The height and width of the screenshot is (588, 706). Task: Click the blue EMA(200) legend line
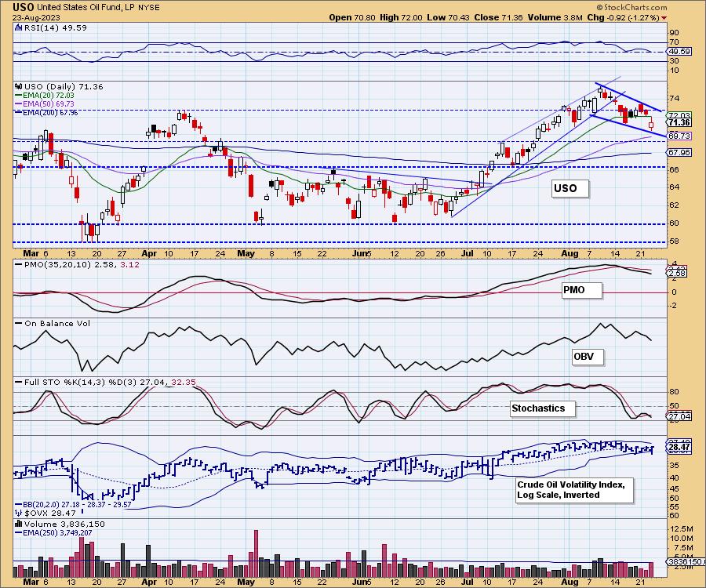coord(18,112)
